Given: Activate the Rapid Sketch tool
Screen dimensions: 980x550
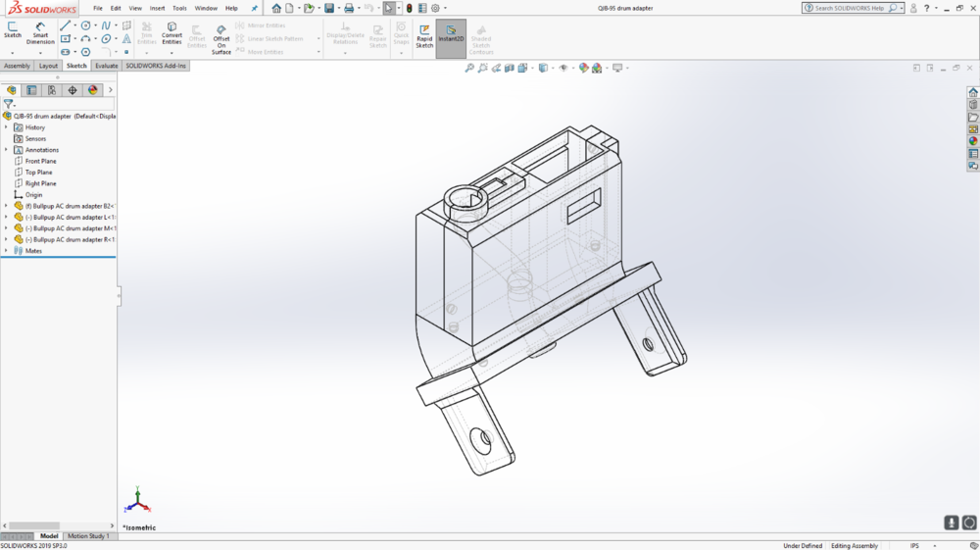Looking at the screenshot, I should [x=424, y=37].
